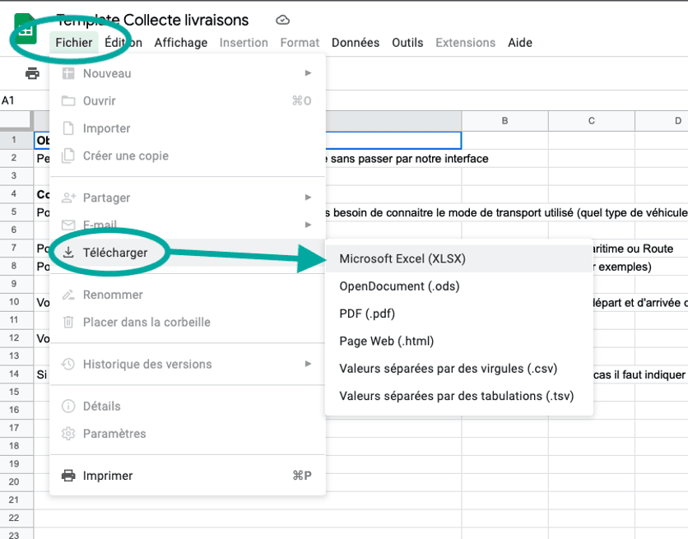The image size is (688, 539).
Task: Open the Données menu
Action: tap(355, 43)
